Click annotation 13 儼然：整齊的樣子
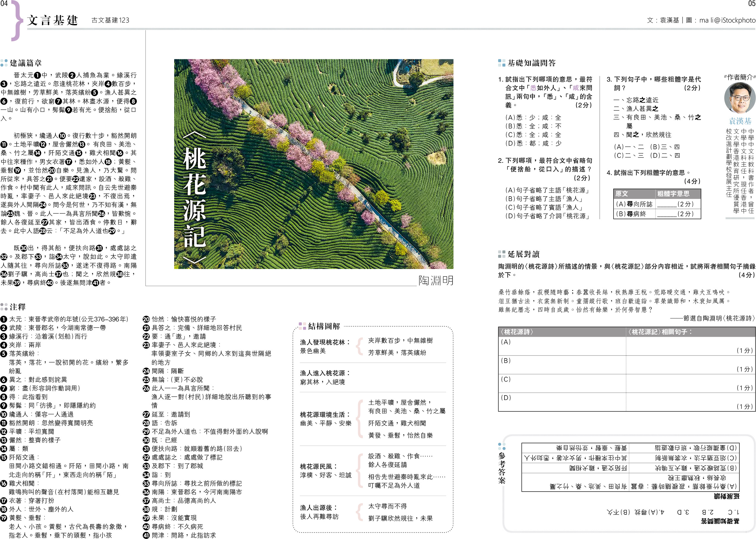The height and width of the screenshot is (539, 756). (x=31, y=440)
